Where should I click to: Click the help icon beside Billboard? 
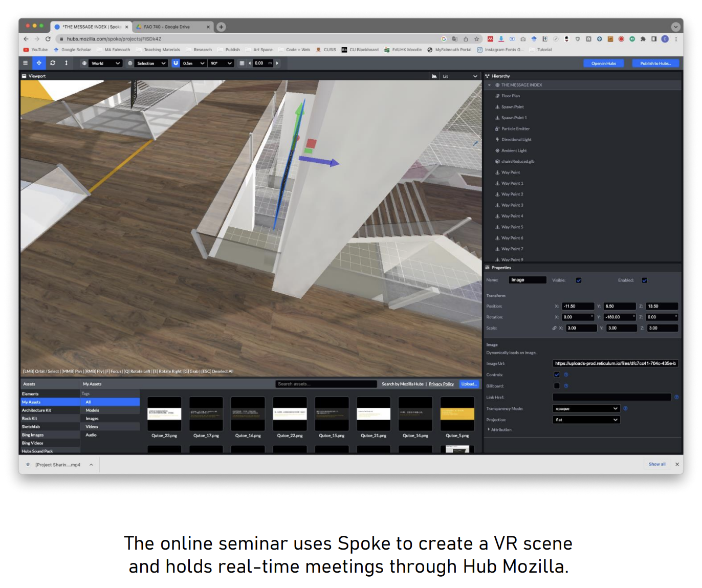566,386
